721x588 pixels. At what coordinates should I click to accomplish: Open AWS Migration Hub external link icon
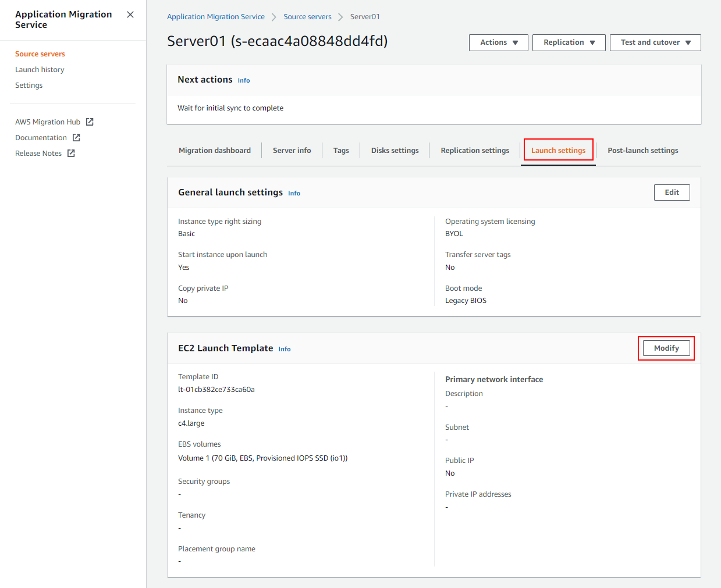90,122
